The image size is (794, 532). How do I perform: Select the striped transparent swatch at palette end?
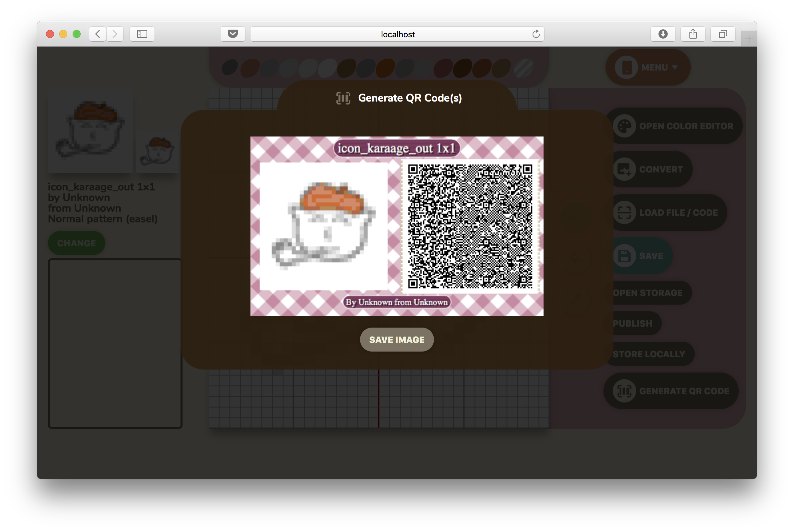click(523, 68)
